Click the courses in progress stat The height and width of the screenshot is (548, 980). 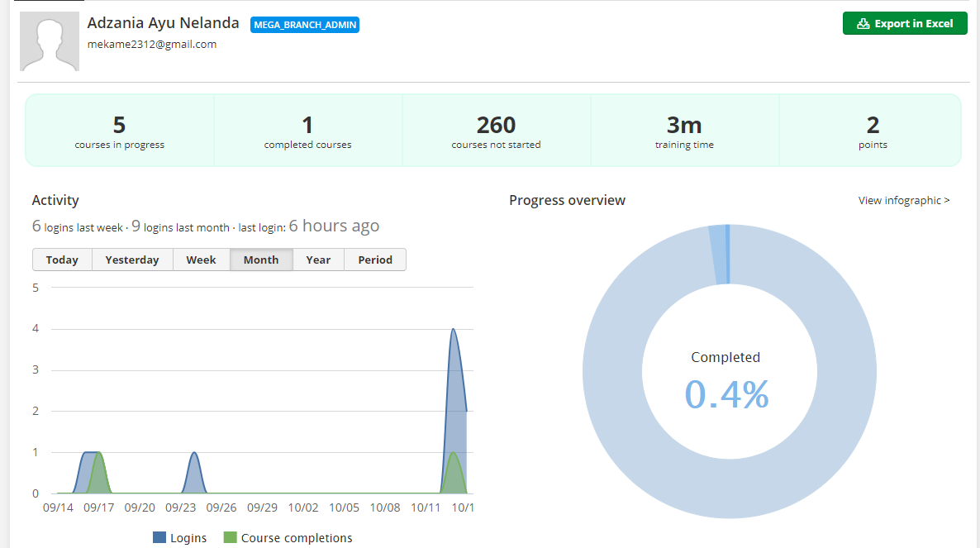[120, 131]
